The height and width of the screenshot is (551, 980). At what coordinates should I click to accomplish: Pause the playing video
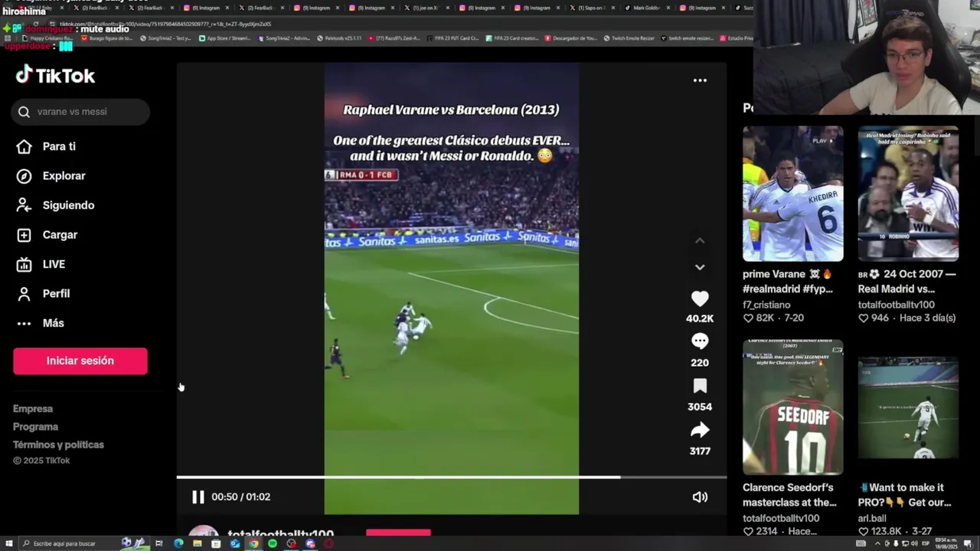click(198, 497)
